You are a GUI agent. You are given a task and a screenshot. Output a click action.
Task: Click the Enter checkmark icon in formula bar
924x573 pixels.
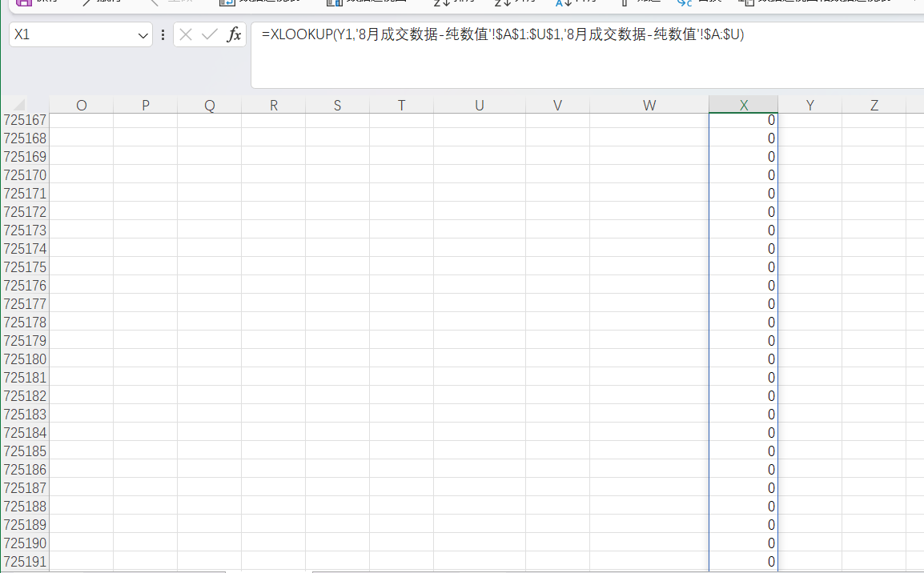(210, 34)
